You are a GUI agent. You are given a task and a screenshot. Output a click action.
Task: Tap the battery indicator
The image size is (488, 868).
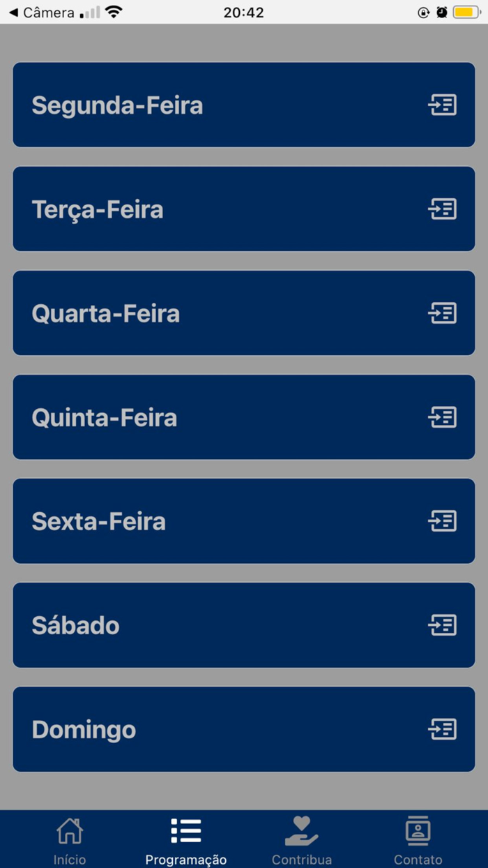click(468, 11)
